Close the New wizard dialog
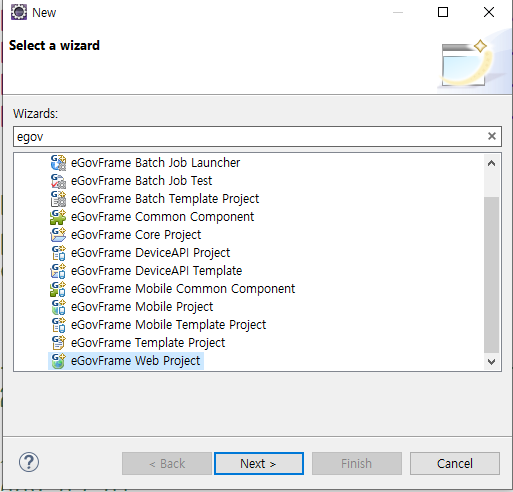 coord(489,12)
